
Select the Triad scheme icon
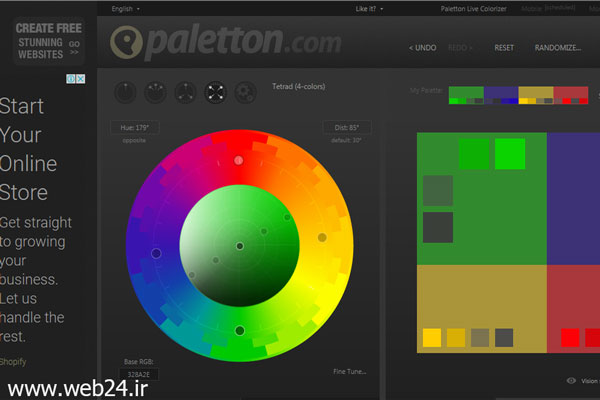point(185,92)
